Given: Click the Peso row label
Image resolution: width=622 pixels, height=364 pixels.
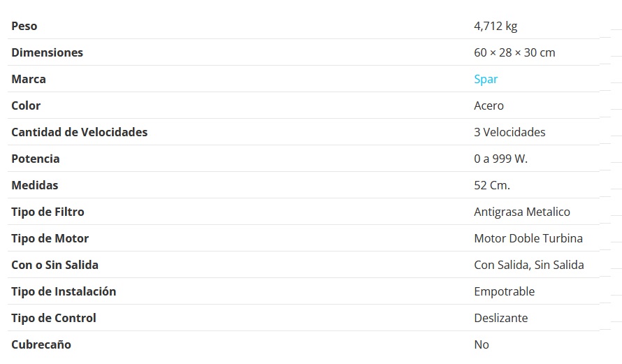Looking at the screenshot, I should pyautogui.click(x=24, y=26).
